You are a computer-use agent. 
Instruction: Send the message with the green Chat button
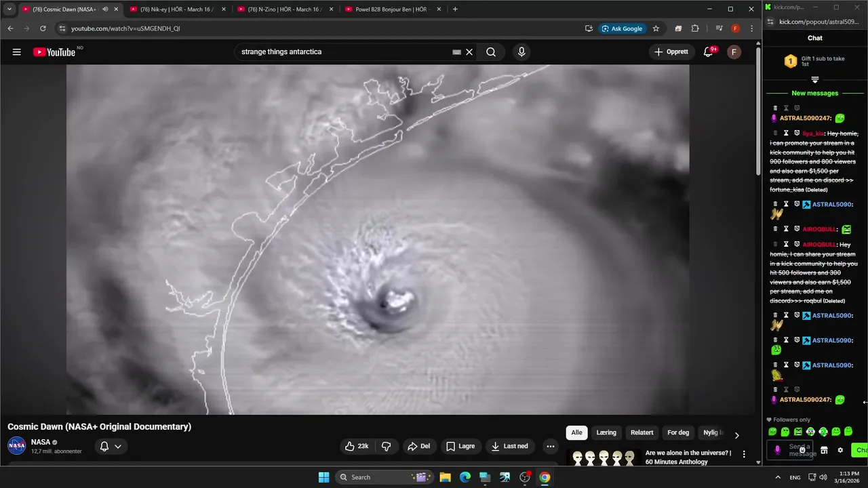tap(860, 450)
